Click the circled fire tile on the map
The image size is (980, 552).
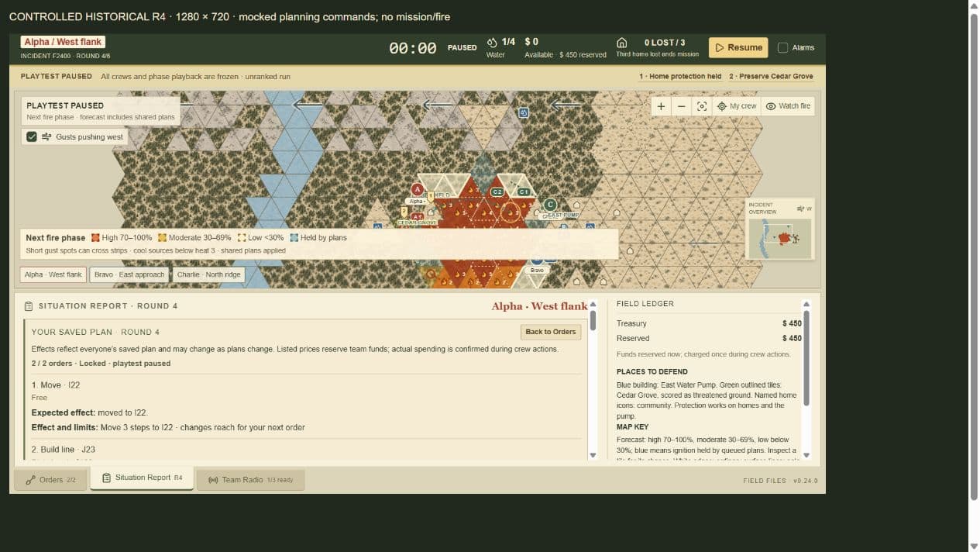[x=510, y=212]
